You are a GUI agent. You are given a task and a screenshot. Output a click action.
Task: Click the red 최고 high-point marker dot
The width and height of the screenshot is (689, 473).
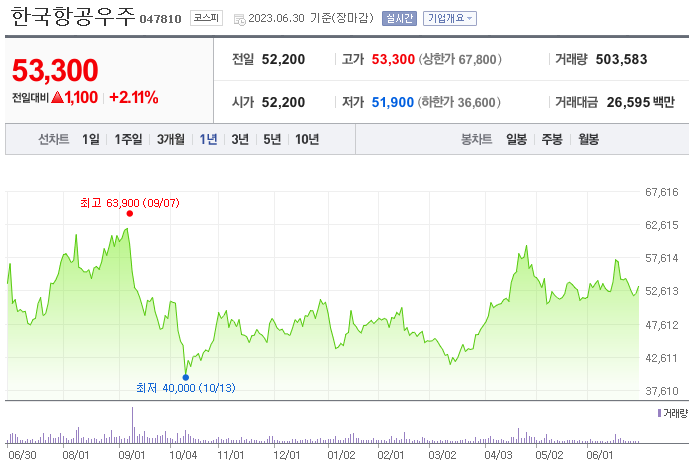point(130,214)
